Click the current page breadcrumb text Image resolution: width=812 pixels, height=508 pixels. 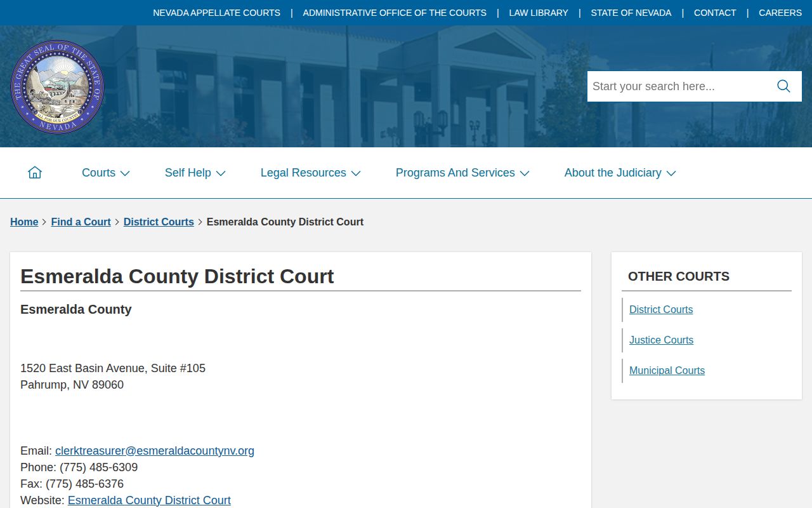point(285,222)
